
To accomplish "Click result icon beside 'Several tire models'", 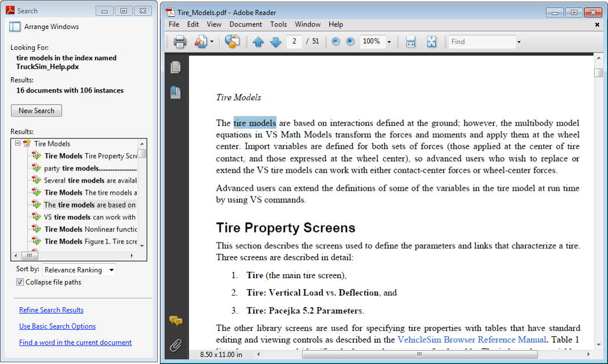I will click(37, 180).
